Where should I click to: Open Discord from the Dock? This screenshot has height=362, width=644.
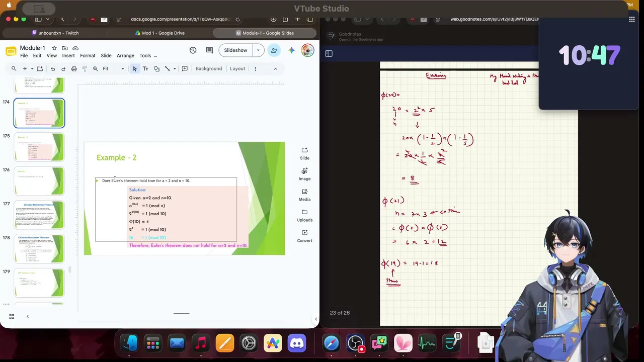(x=297, y=343)
